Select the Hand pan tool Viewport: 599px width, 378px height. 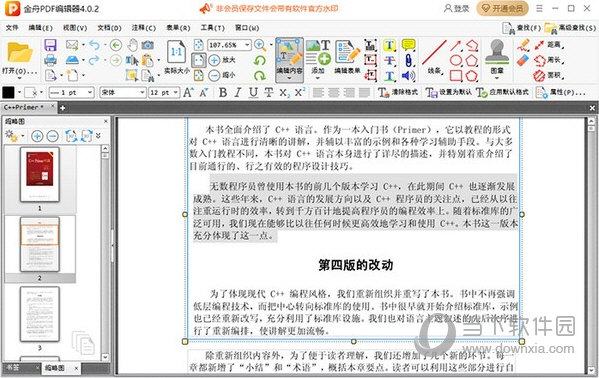132,45
